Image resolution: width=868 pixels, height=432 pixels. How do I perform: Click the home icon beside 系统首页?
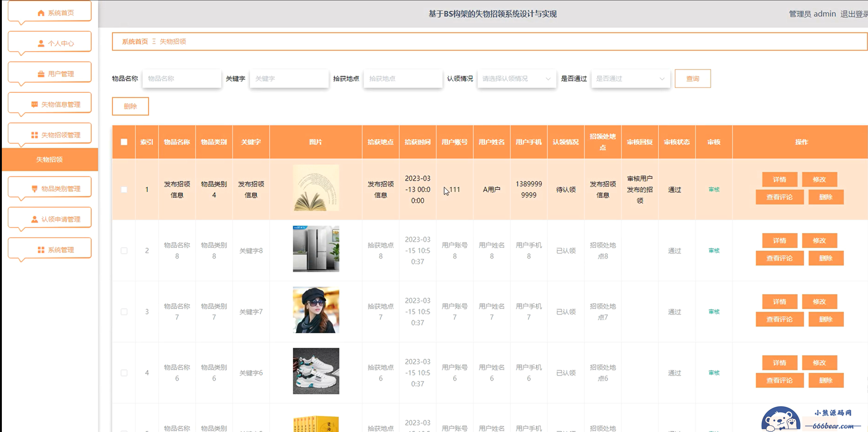tap(41, 13)
